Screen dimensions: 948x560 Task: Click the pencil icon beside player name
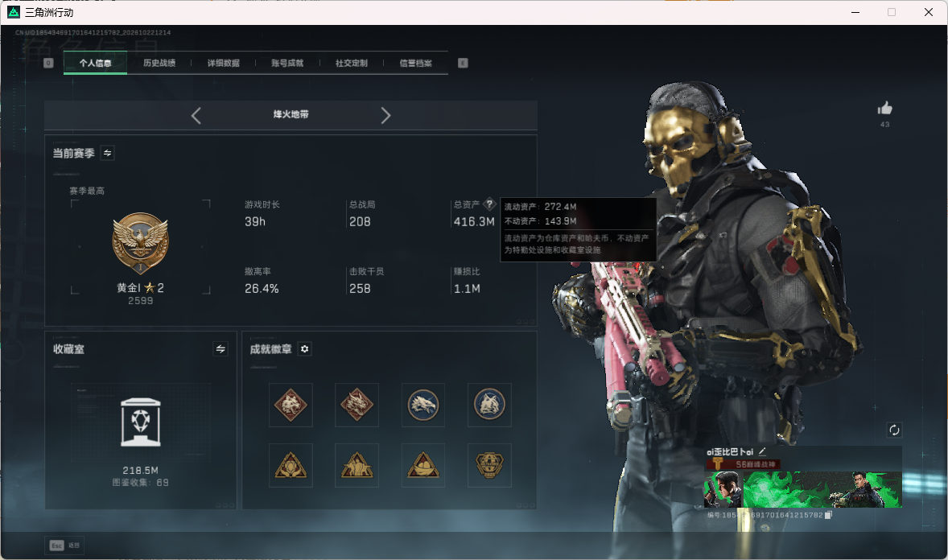click(762, 451)
